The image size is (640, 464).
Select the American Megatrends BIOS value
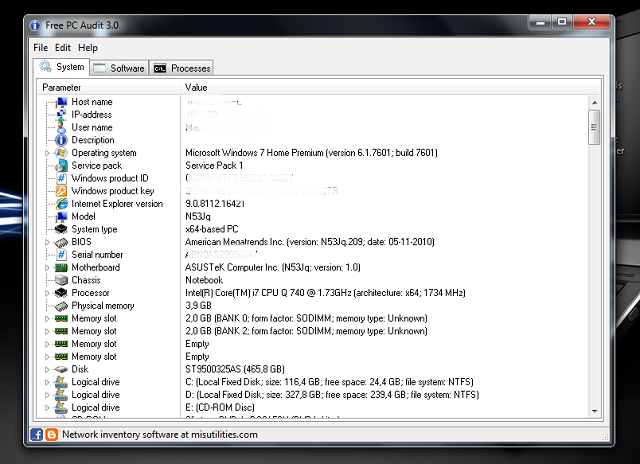[x=309, y=242]
